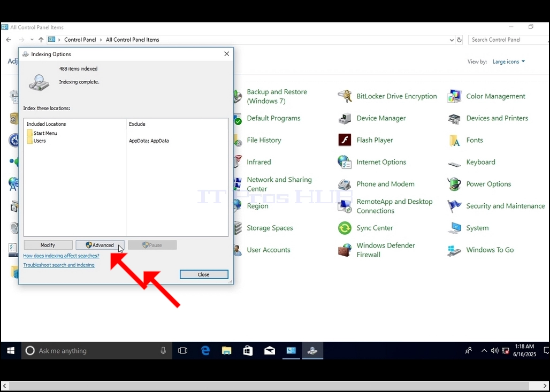Click the Indexing Options taskbar button
This screenshot has width=550, height=392.
[312, 351]
